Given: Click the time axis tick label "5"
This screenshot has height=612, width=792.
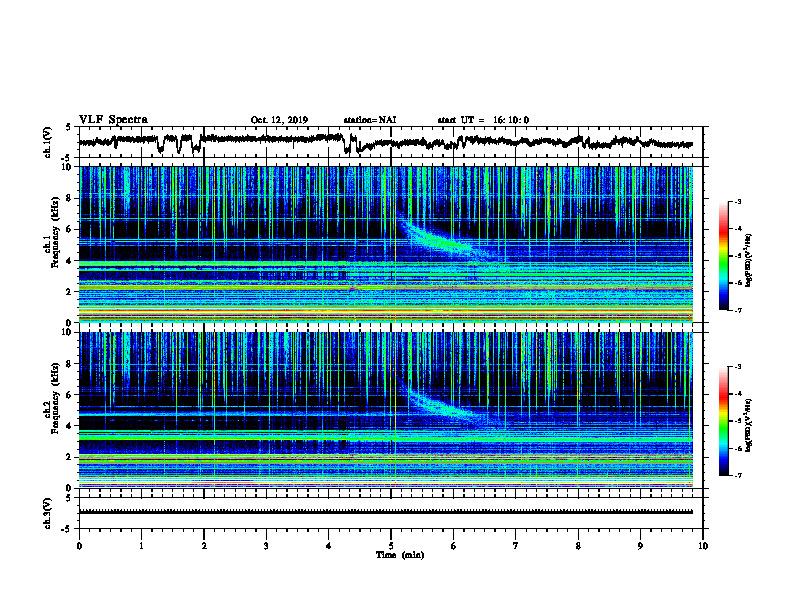Looking at the screenshot, I should (x=391, y=546).
